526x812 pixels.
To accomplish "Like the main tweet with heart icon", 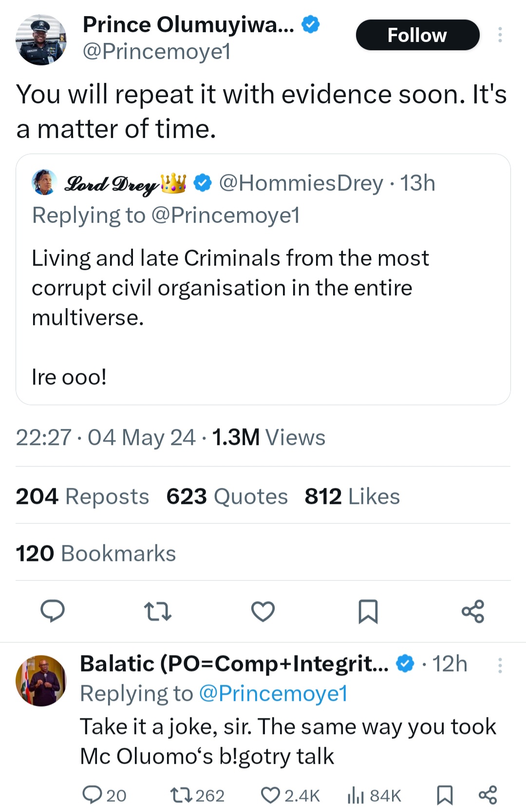I will coord(263,611).
